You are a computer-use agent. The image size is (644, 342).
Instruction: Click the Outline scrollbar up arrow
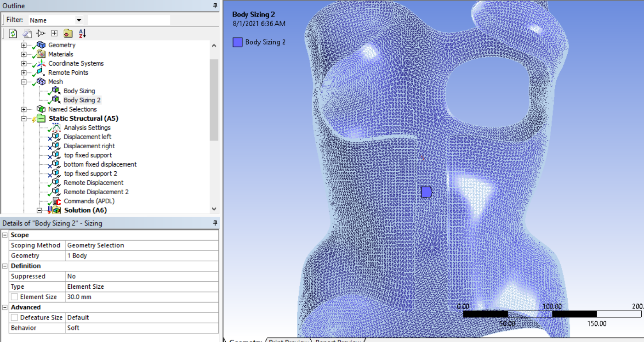pyautogui.click(x=214, y=45)
